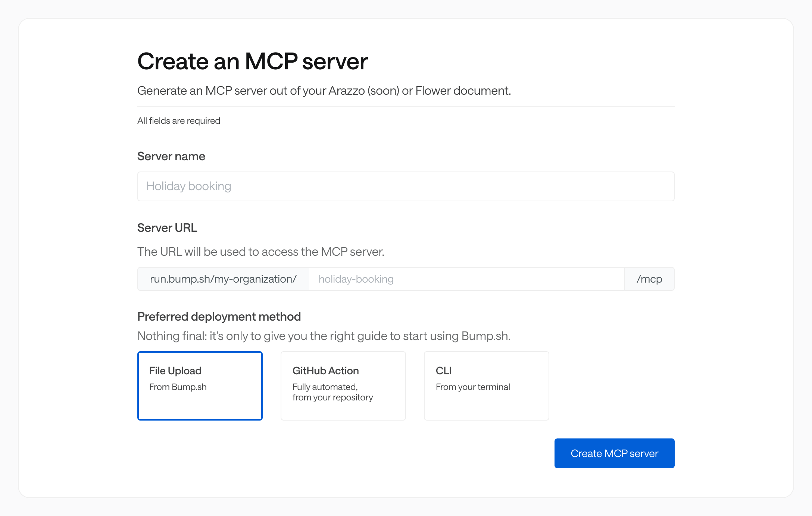The width and height of the screenshot is (812, 516).
Task: Click the CLI card title text
Action: (443, 371)
